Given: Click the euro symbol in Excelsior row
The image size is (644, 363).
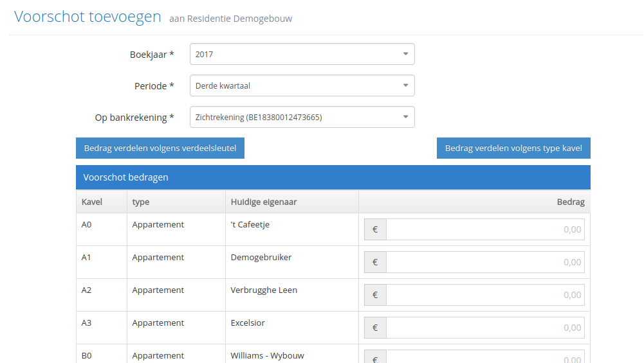Looking at the screenshot, I should [x=375, y=328].
